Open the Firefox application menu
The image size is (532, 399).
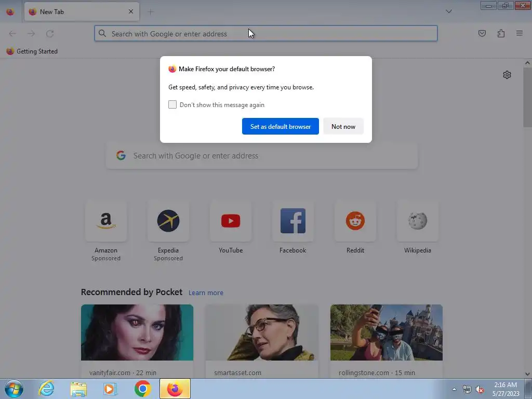(x=519, y=33)
